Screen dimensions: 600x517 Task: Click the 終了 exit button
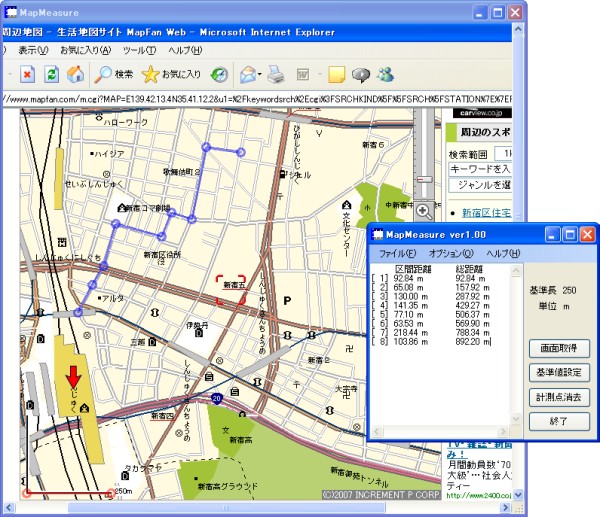[559, 422]
